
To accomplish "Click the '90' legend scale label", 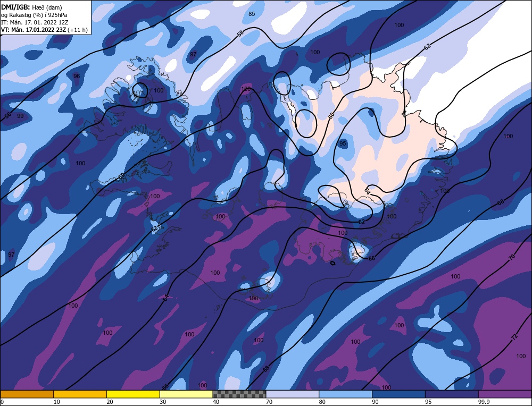I will click(376, 402).
